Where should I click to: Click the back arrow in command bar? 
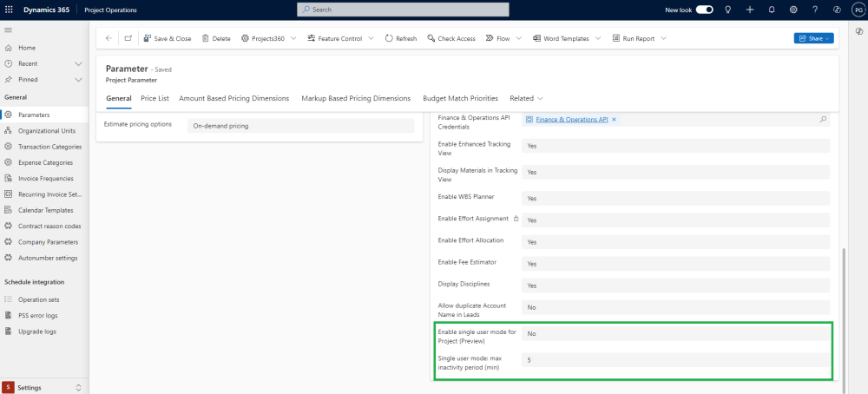tap(108, 38)
